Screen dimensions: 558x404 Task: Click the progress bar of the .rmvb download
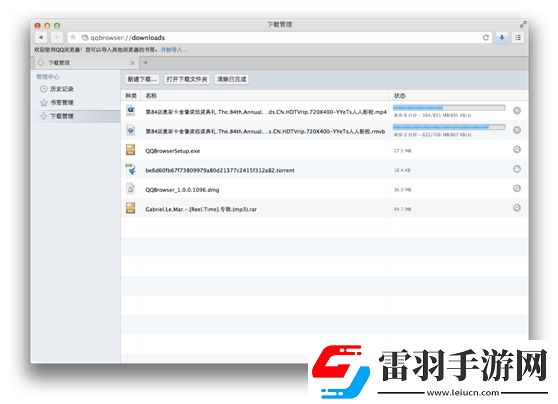(449, 127)
